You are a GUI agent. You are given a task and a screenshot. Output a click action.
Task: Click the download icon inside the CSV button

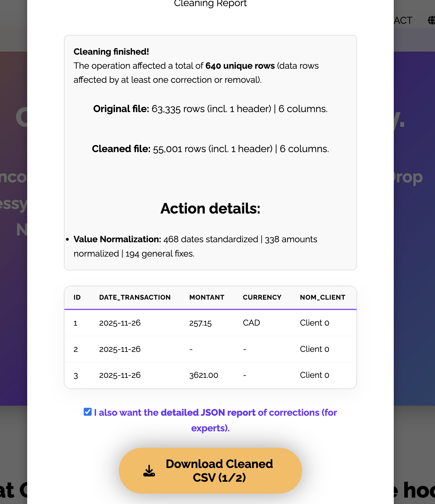149,470
